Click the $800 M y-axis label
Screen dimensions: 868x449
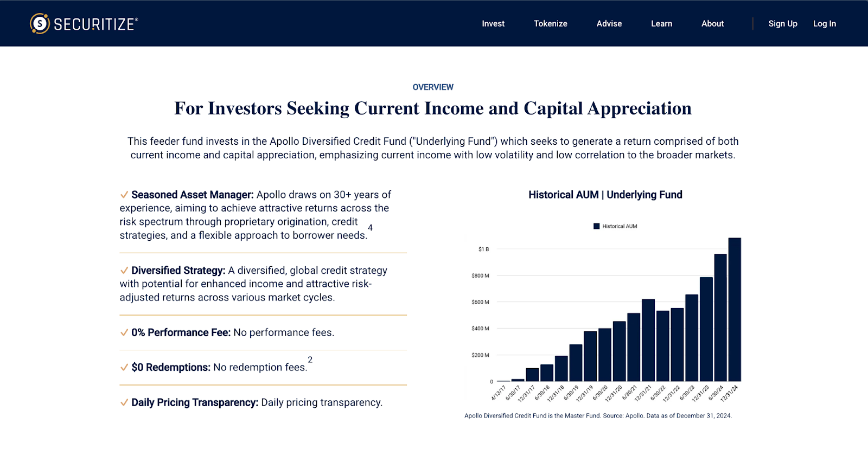(480, 275)
